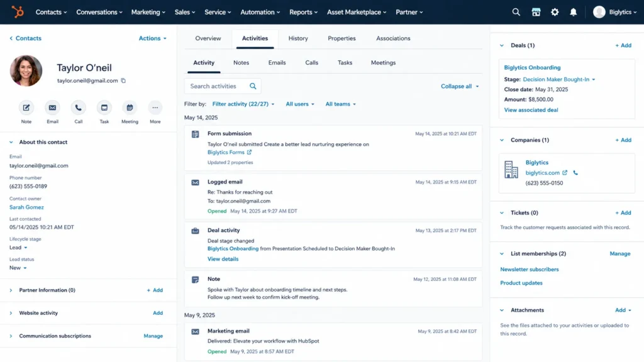Switch to the Overview tab
This screenshot has height=362, width=644.
point(208,38)
